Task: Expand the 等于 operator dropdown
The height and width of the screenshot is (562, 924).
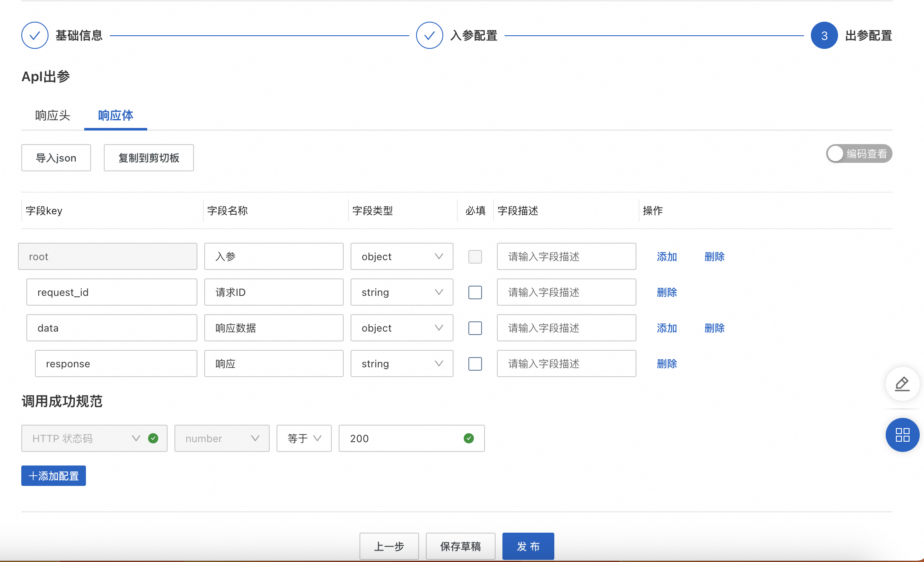Action: [304, 438]
